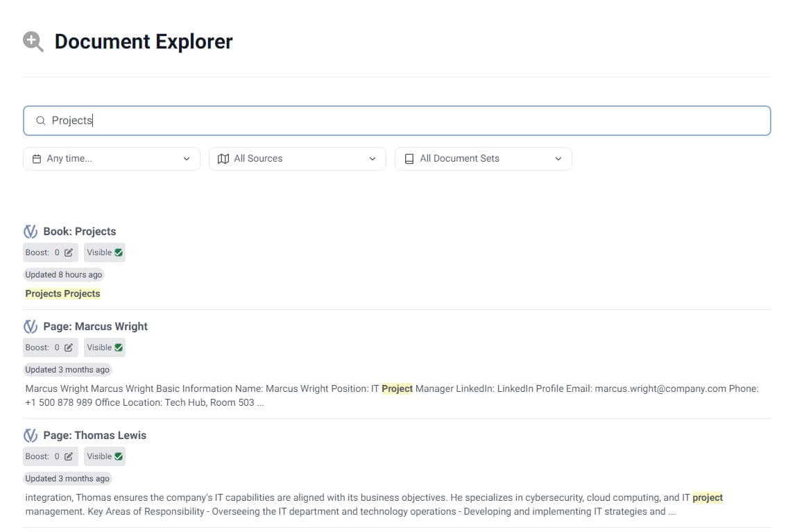
Task: Click the calendar icon in time filter
Action: tap(37, 159)
